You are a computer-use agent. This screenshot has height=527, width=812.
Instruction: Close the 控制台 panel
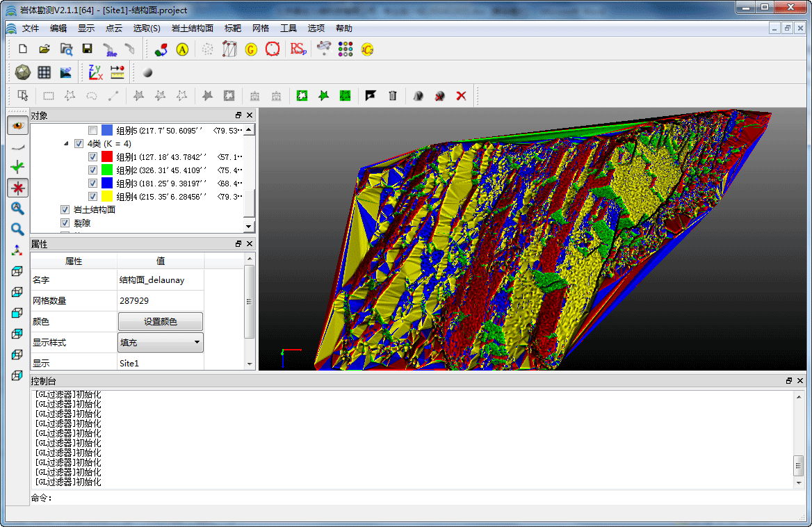800,380
